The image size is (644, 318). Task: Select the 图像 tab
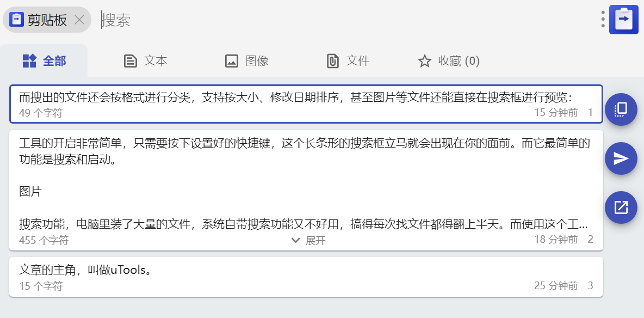coord(247,61)
